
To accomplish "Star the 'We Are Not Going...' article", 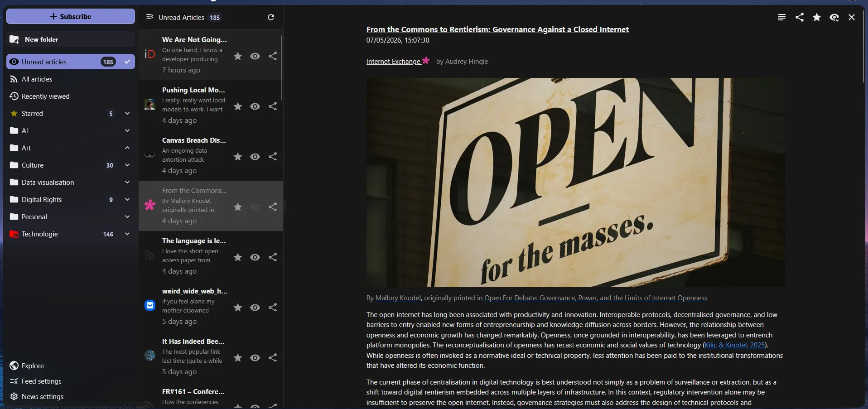I will pos(238,56).
